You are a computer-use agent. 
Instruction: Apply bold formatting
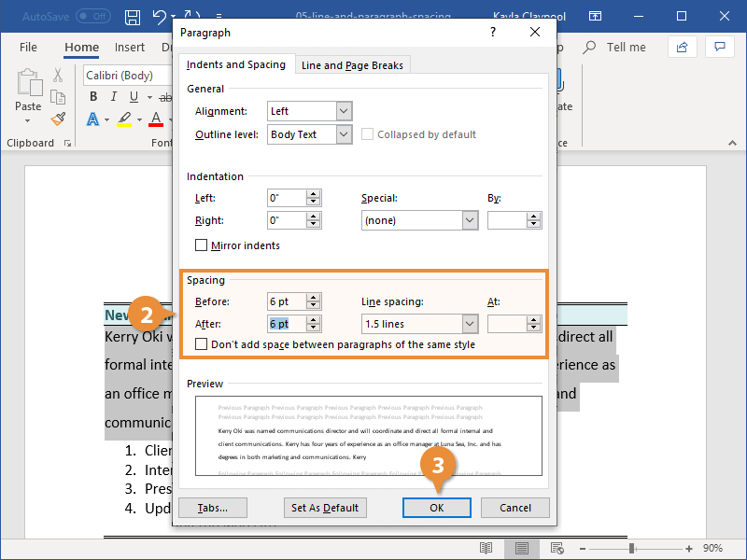[92, 96]
